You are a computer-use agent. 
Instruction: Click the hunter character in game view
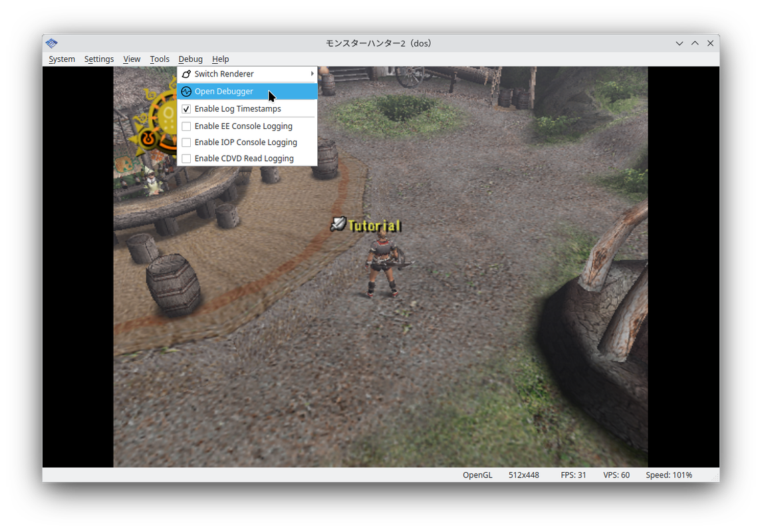384,263
